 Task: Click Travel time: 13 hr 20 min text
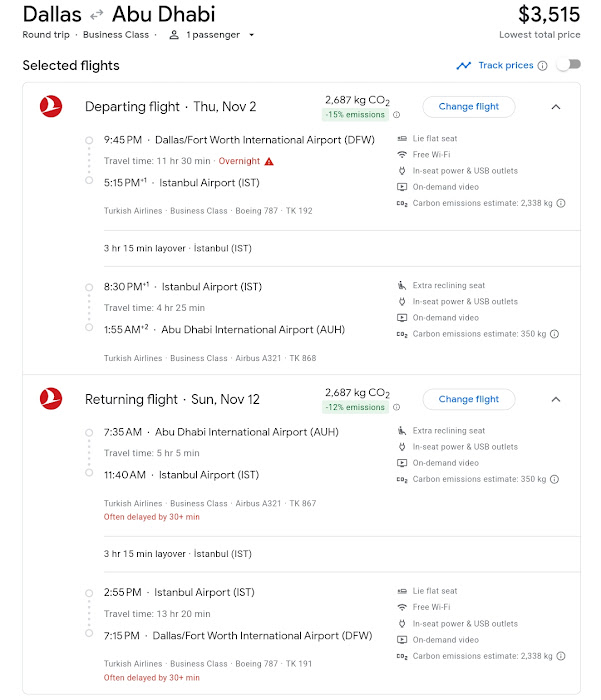(x=157, y=614)
